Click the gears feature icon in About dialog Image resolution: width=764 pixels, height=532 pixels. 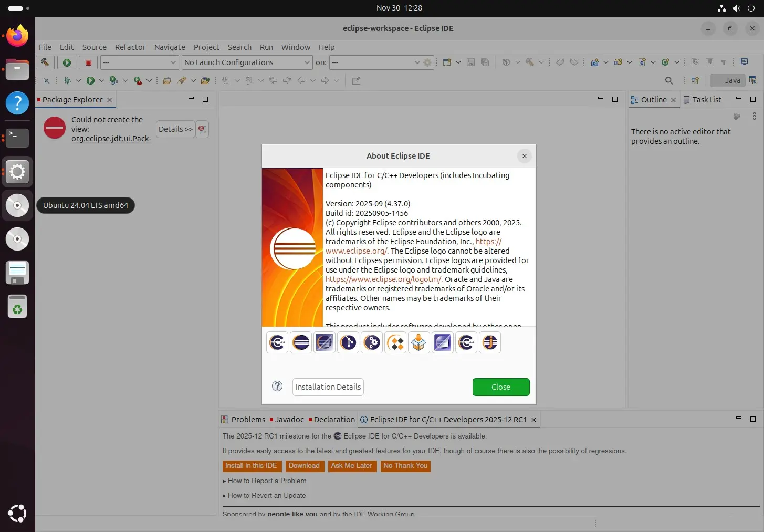pos(372,343)
